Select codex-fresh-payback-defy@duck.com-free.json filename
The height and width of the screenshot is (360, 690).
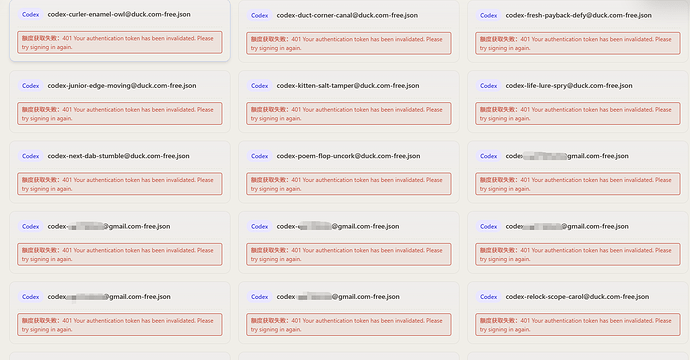(x=579, y=15)
